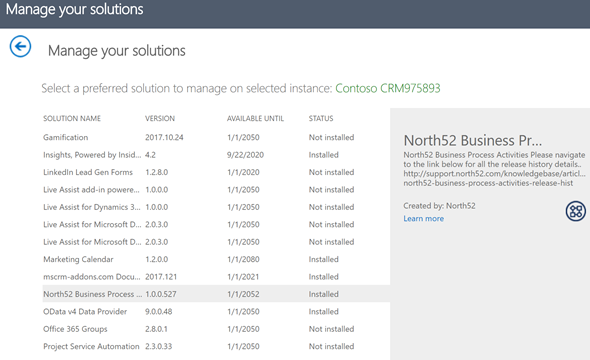Select Project Service Automation row
Viewport: 590px width, 360px height.
click(x=216, y=346)
